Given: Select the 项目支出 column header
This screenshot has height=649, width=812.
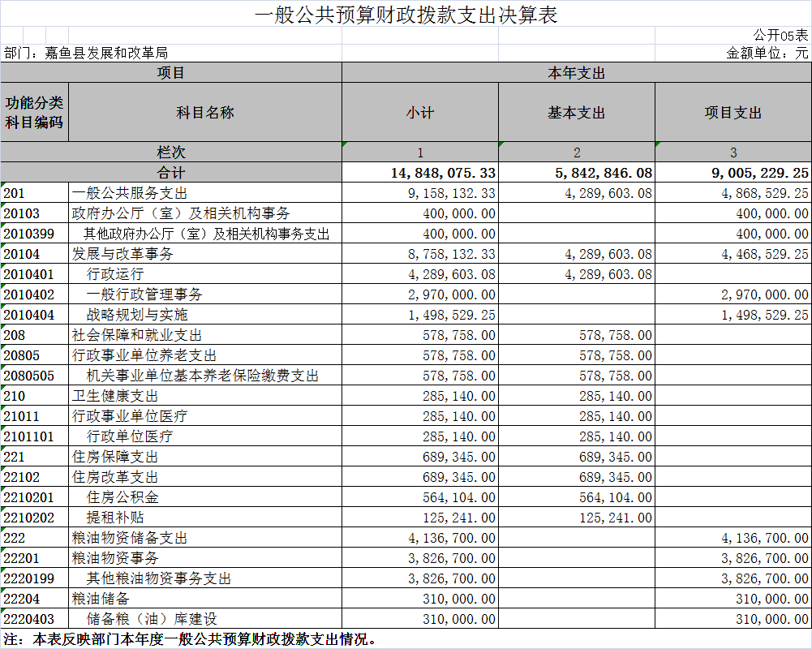Looking at the screenshot, I should pyautogui.click(x=733, y=112).
